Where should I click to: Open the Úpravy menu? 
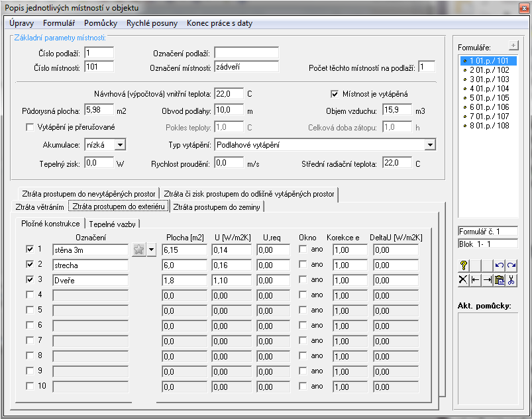coord(21,23)
